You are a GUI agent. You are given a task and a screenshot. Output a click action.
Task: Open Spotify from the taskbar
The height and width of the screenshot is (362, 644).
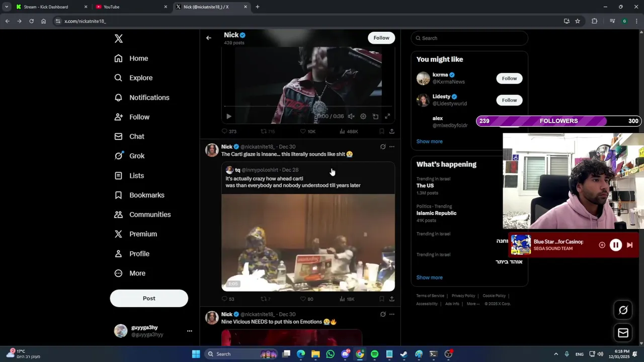[374, 354]
